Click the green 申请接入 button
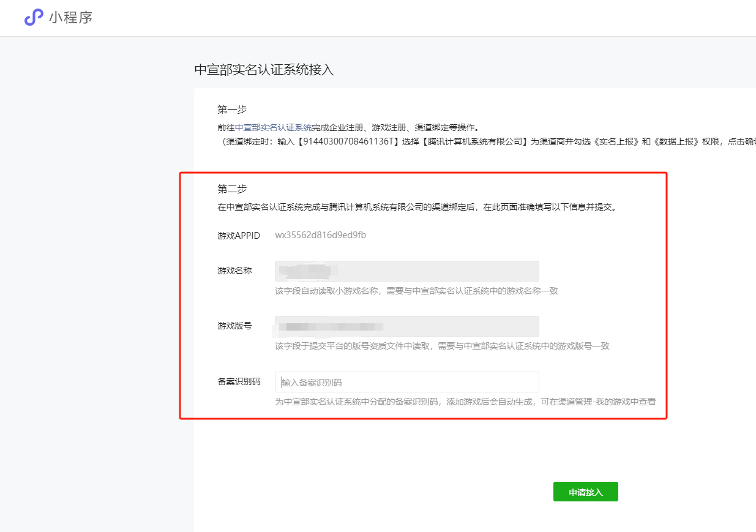Image resolution: width=756 pixels, height=532 pixels. tap(585, 492)
